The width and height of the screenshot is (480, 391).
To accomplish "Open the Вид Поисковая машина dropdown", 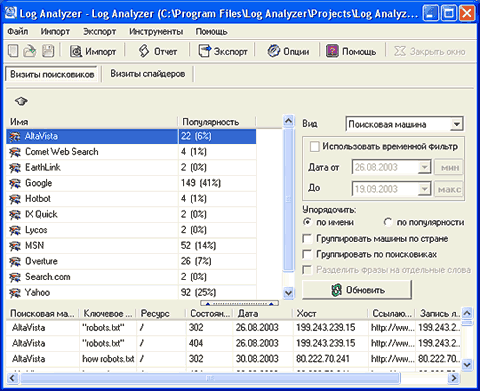I will (456, 125).
